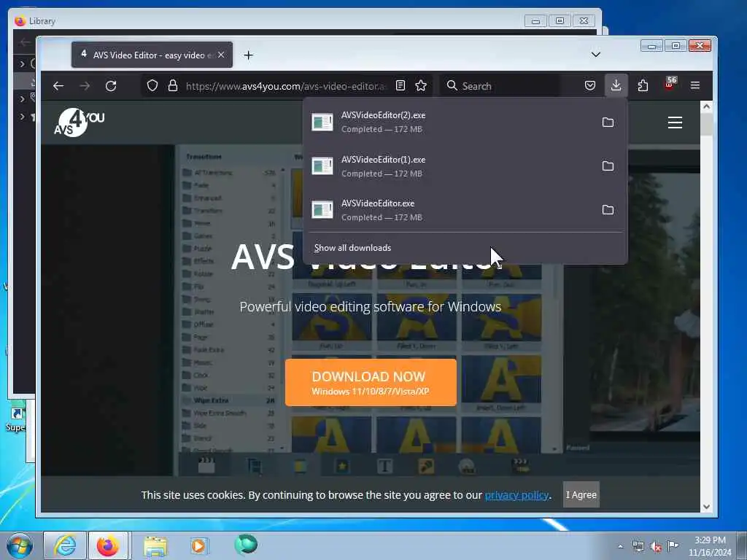
Task: Reload the AVS Video Editor page
Action: coord(111,86)
